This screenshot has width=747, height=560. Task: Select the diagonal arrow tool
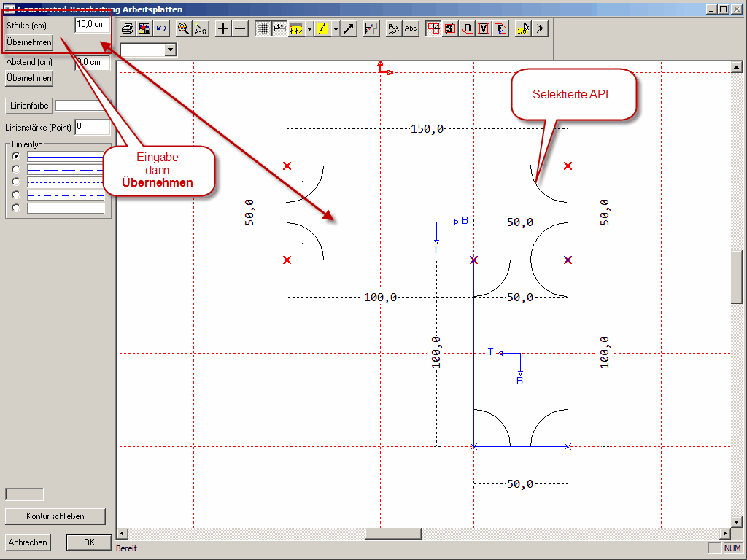349,28
